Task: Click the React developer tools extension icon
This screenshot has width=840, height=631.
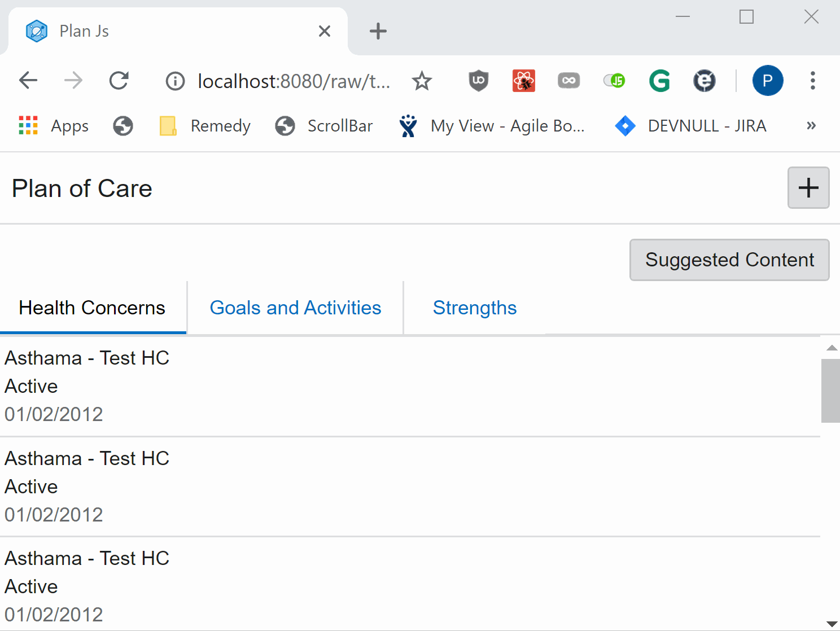Action: [523, 81]
